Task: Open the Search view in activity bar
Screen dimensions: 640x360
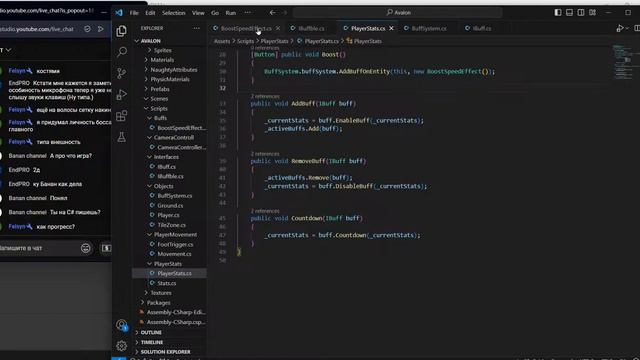Action: tap(122, 52)
